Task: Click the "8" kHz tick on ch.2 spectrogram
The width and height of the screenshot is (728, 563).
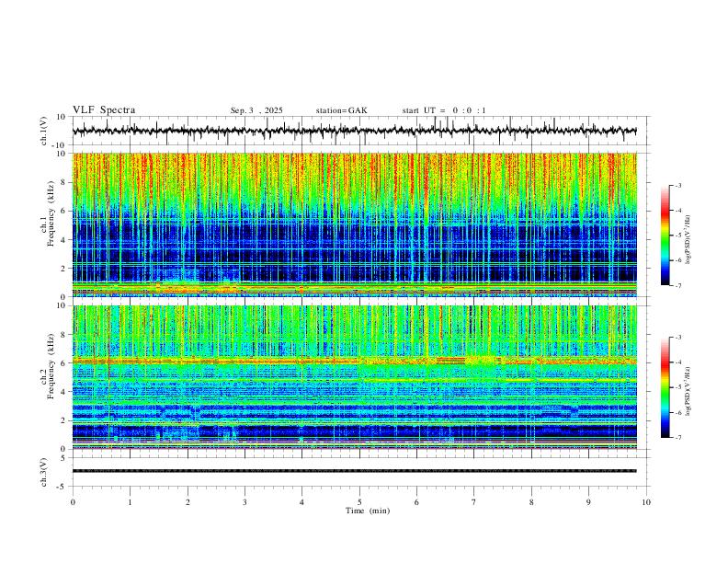Action: pyautogui.click(x=64, y=335)
